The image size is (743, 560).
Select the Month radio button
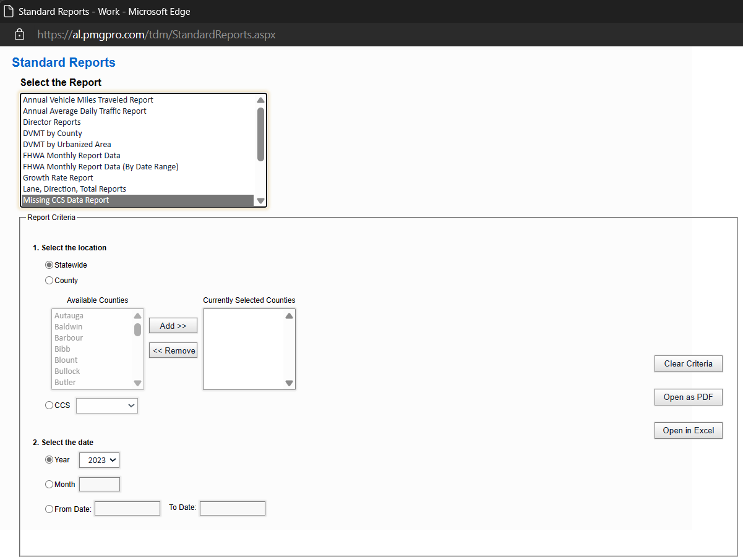[49, 485]
